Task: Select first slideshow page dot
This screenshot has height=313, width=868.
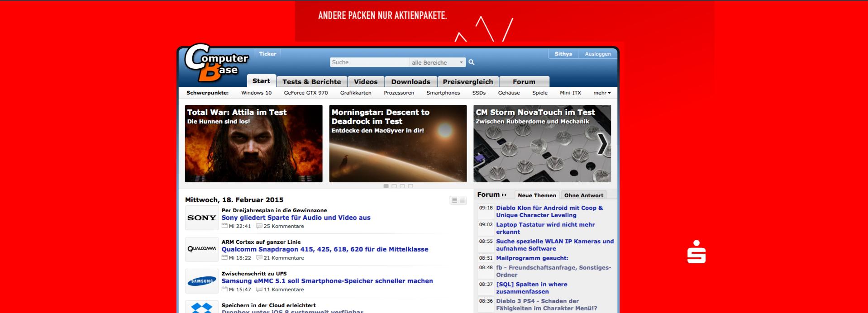Action: (386, 186)
